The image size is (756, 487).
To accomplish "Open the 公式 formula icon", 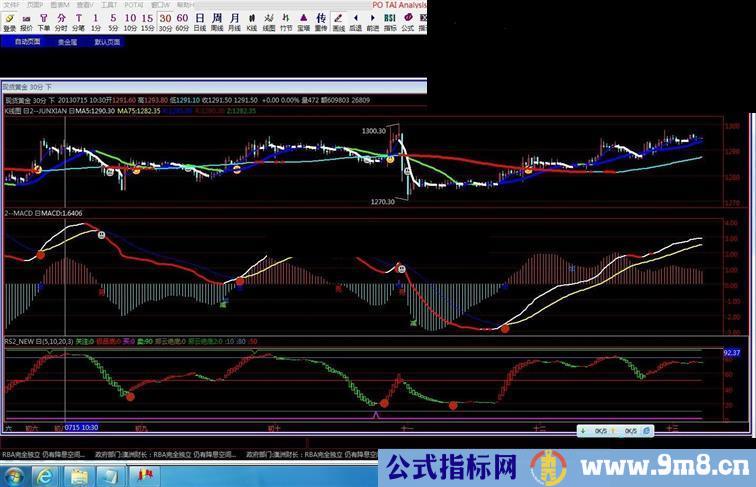I will pyautogui.click(x=407, y=21).
